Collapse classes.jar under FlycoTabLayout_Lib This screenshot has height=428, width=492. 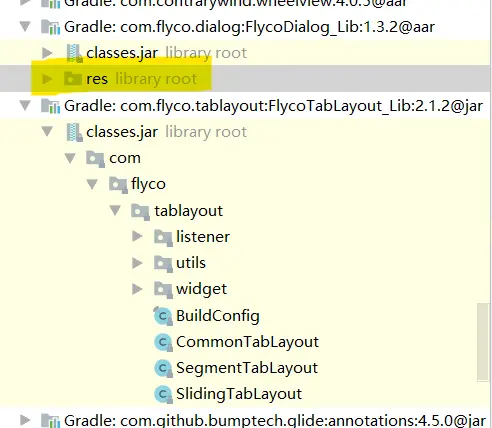tap(47, 131)
